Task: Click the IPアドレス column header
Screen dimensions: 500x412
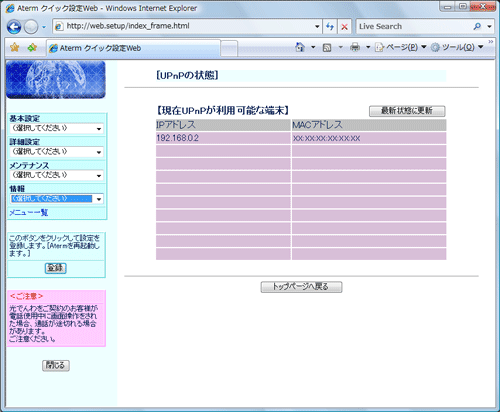Action: [x=223, y=125]
